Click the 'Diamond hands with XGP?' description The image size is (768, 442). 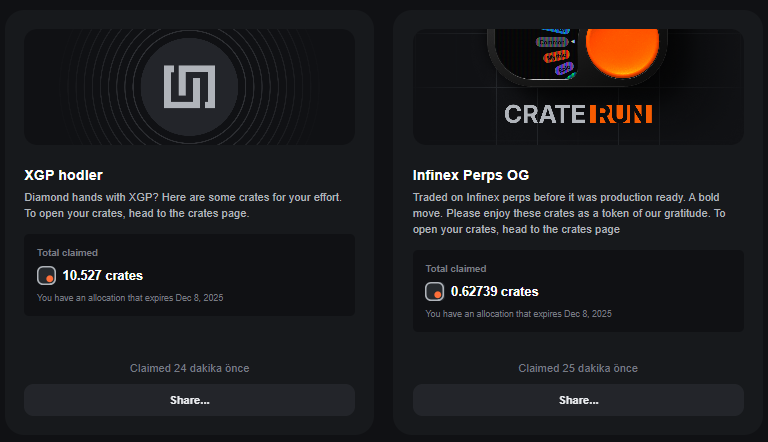(x=183, y=205)
